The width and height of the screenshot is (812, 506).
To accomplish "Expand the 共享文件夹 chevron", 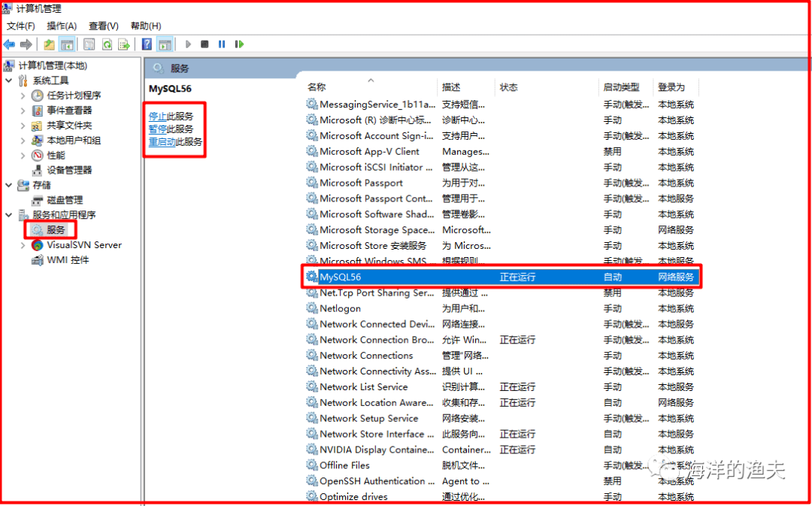I will (x=23, y=126).
